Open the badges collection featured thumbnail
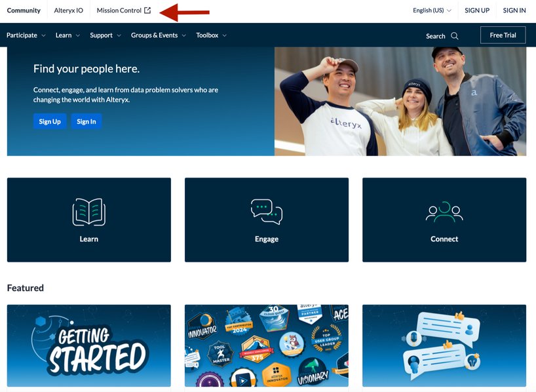Image resolution: width=536 pixels, height=392 pixels. click(x=267, y=346)
